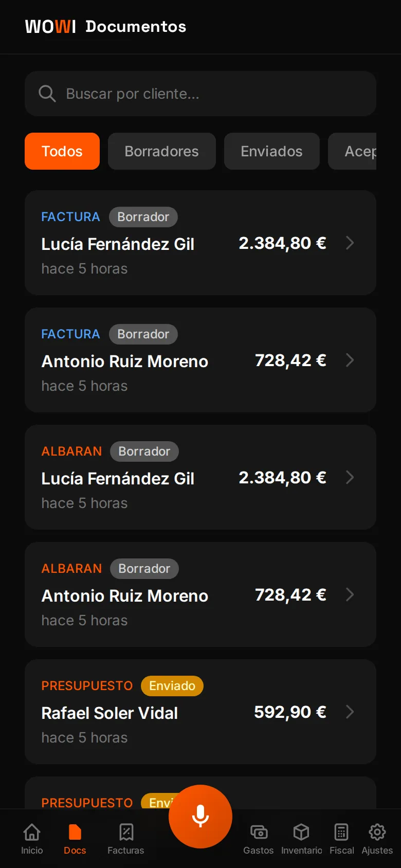Go to Inicio home icon
The height and width of the screenshot is (868, 401).
(x=32, y=832)
